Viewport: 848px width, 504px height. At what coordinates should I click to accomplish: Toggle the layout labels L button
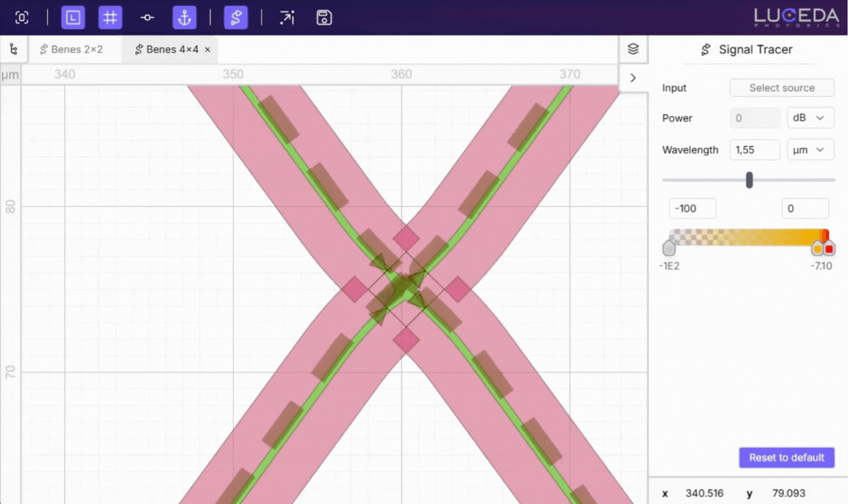pos(73,18)
